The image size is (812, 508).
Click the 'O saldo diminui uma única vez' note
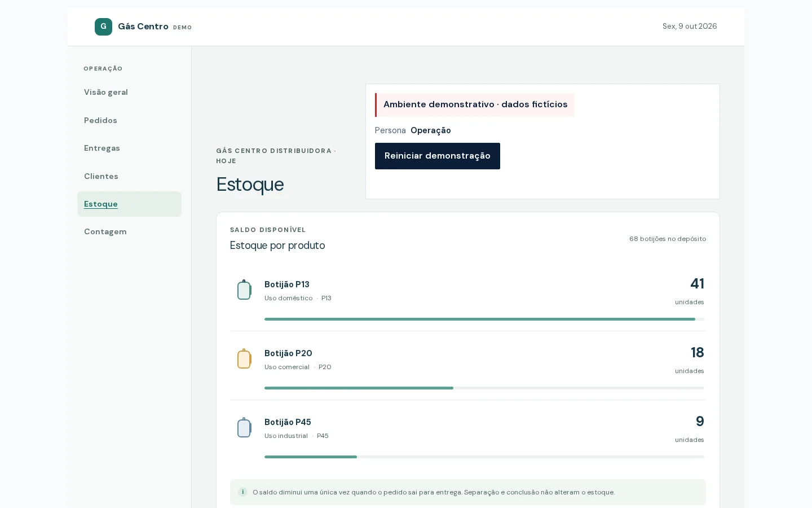tap(434, 492)
